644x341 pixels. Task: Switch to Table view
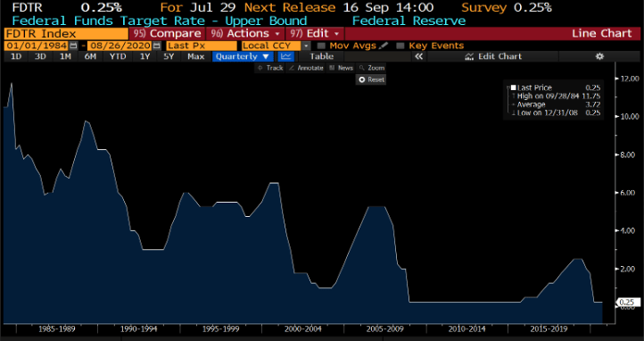pyautogui.click(x=321, y=57)
